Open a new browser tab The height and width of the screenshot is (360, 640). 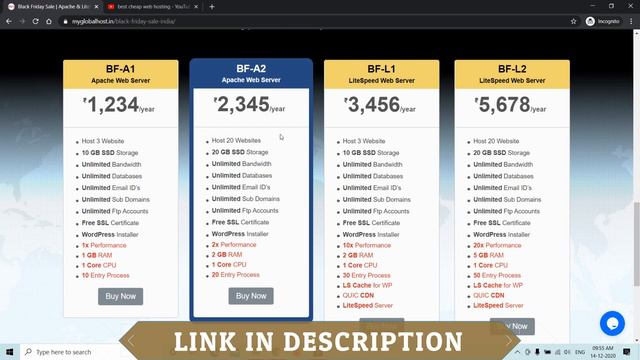(x=212, y=7)
